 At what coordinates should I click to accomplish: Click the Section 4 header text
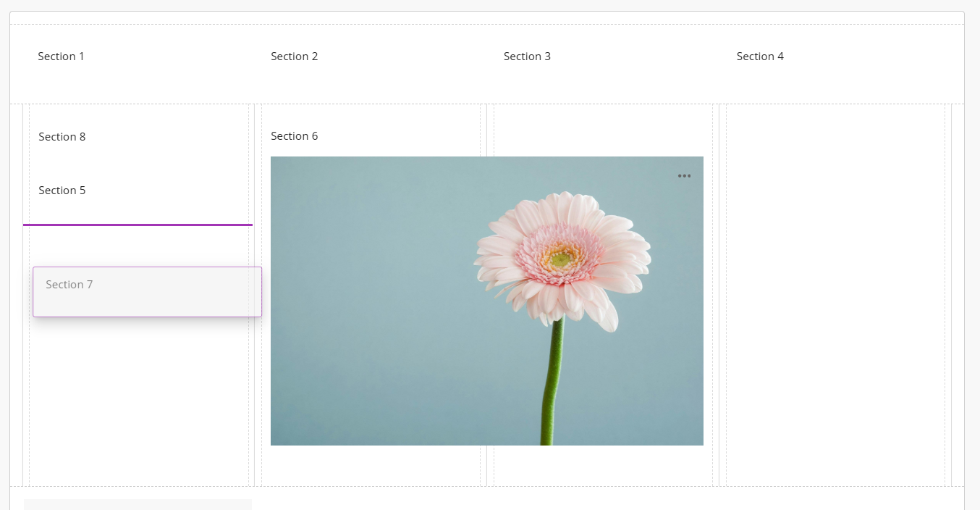click(760, 57)
